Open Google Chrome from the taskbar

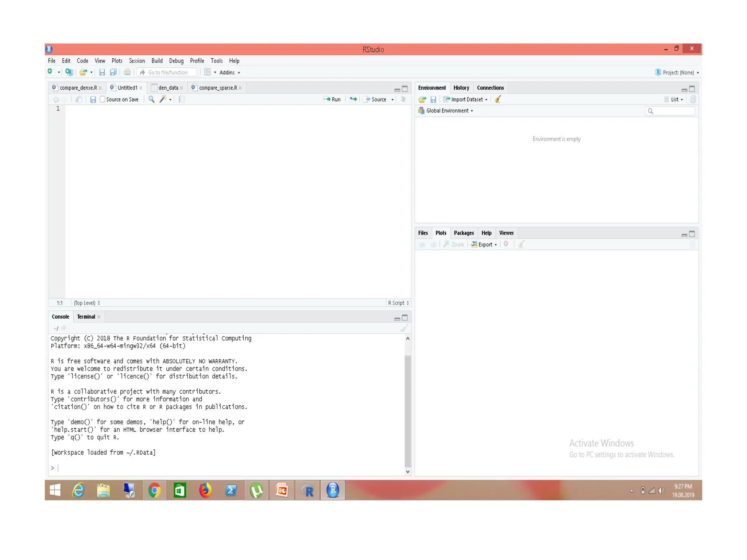154,490
